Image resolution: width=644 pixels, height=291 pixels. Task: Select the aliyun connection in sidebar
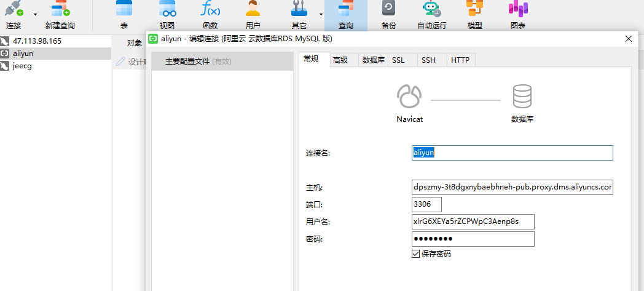[55, 54]
